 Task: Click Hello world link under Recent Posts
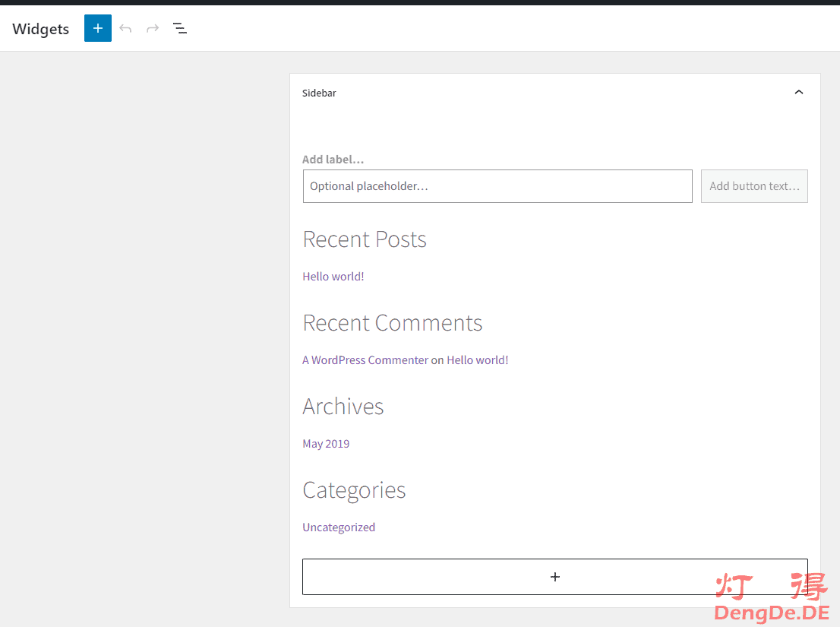click(x=333, y=277)
